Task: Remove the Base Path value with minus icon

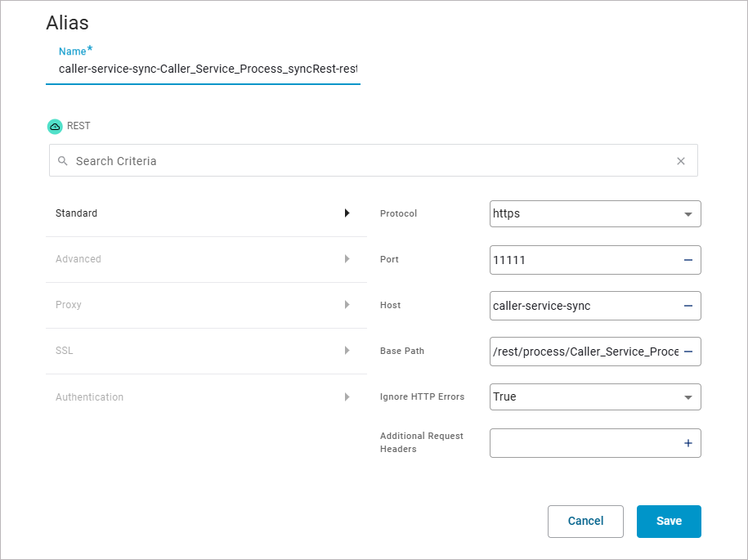Action: 688,352
